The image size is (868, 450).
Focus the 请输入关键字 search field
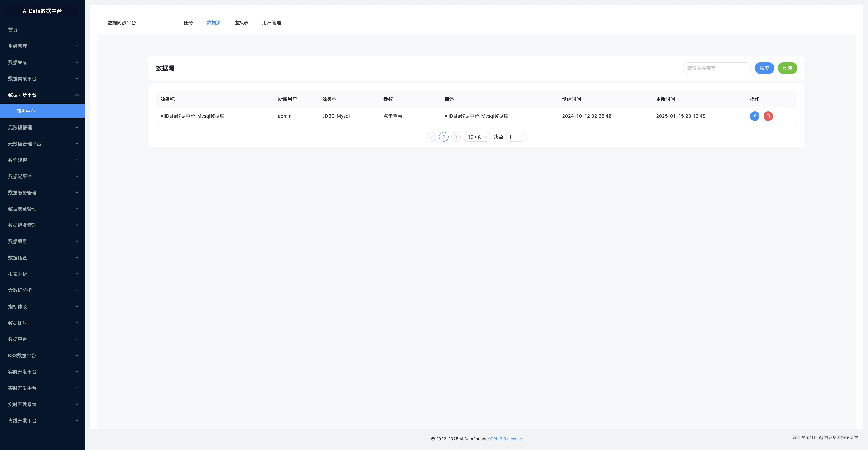click(x=716, y=68)
